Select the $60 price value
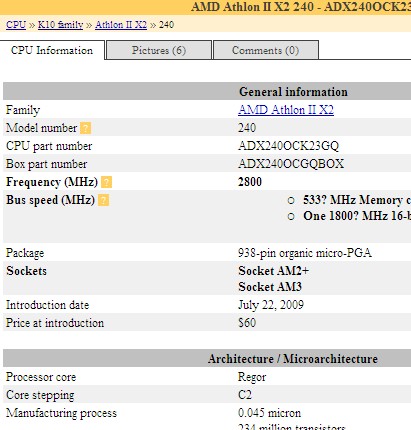411x430 pixels. point(247,323)
